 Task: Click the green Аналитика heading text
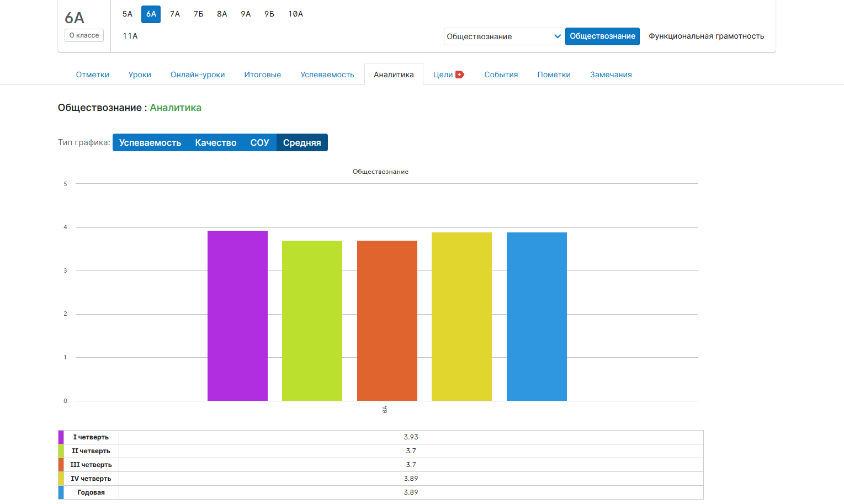tap(176, 108)
